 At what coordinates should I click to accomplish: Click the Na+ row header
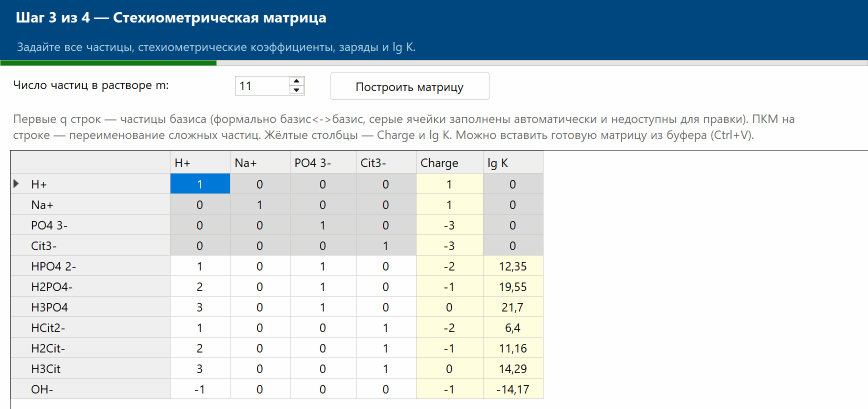pyautogui.click(x=91, y=204)
